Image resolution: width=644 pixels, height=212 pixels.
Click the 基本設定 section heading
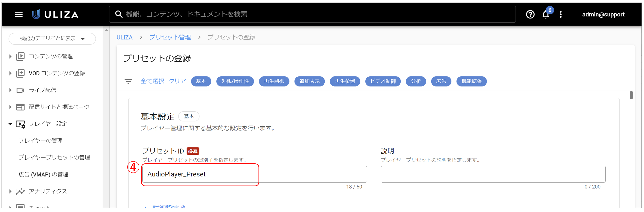click(158, 117)
